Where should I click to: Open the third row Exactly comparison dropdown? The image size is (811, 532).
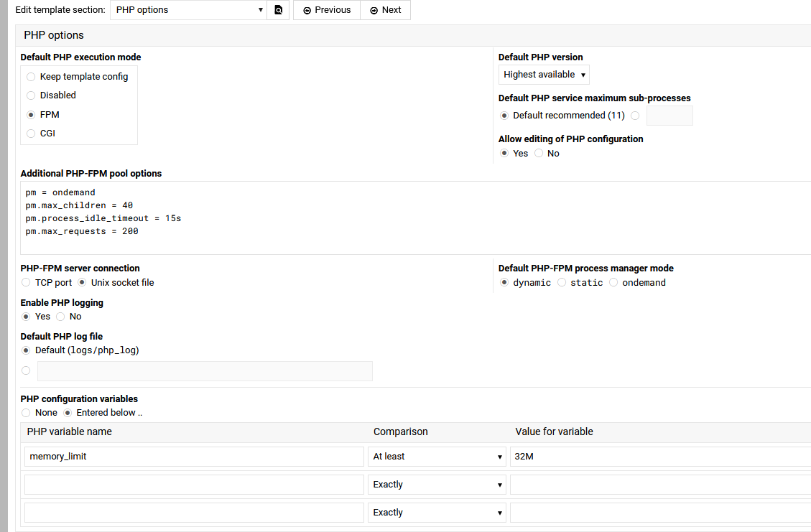tap(437, 513)
